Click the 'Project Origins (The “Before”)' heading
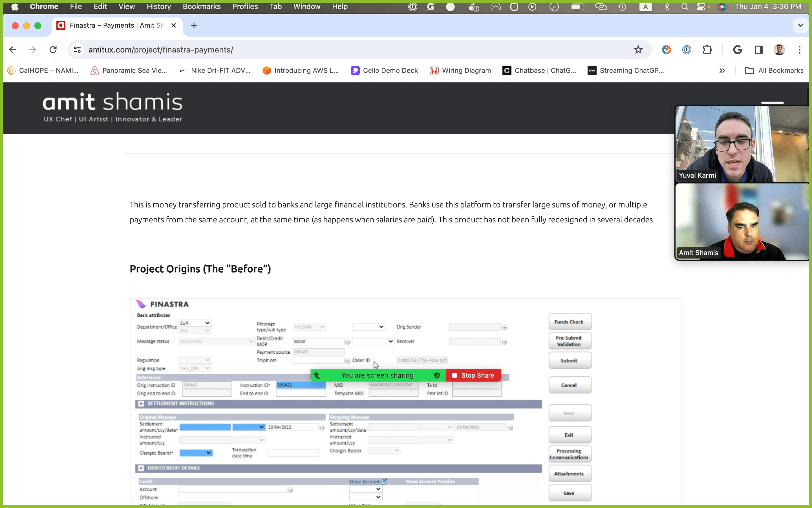812x508 pixels. tap(200, 269)
